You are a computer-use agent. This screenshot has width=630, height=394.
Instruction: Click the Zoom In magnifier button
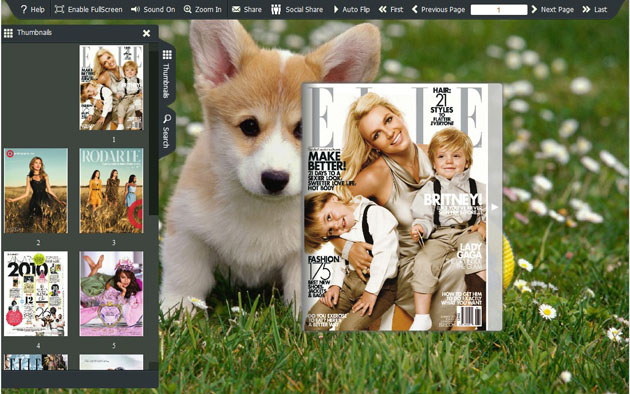202,9
